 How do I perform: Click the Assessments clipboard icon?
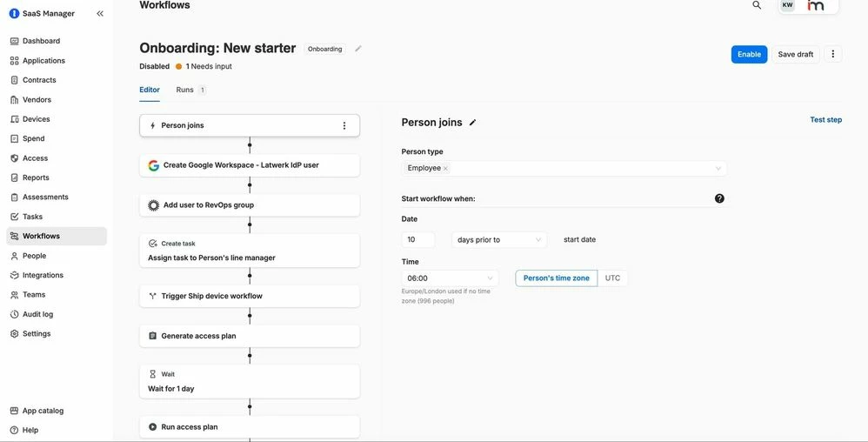tap(15, 198)
